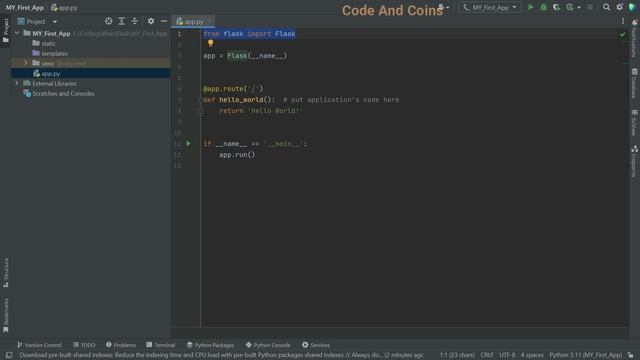
Task: Open the profiler options dropdown arrow
Action: 579,7
